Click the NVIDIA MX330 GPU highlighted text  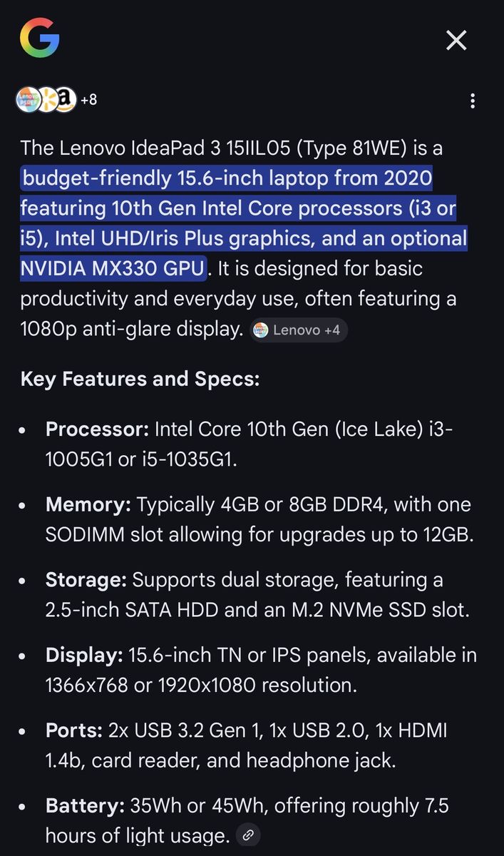(113, 269)
